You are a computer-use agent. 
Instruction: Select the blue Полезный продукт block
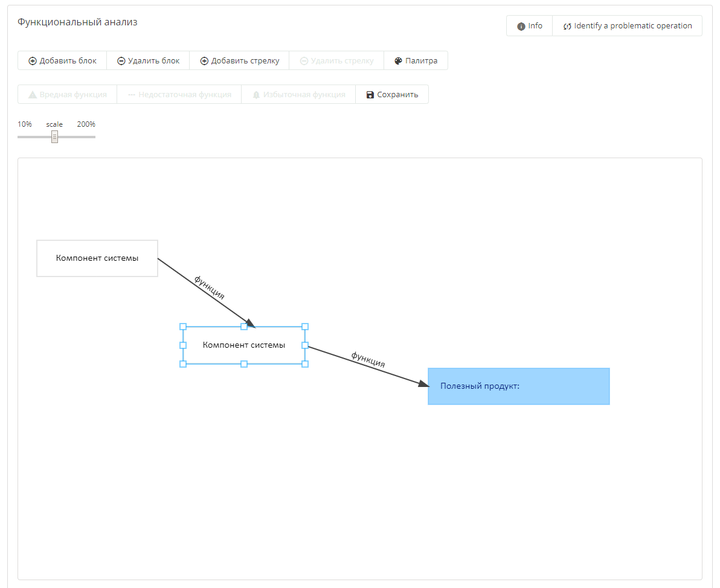tap(519, 386)
